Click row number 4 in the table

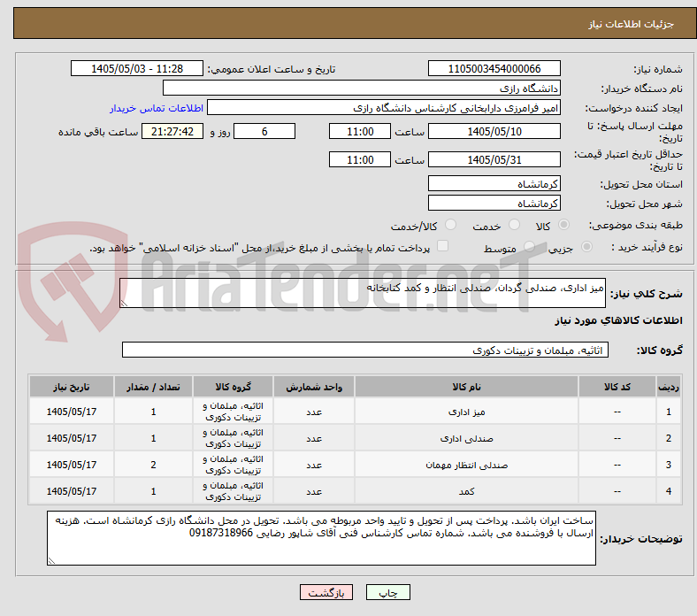click(x=669, y=491)
